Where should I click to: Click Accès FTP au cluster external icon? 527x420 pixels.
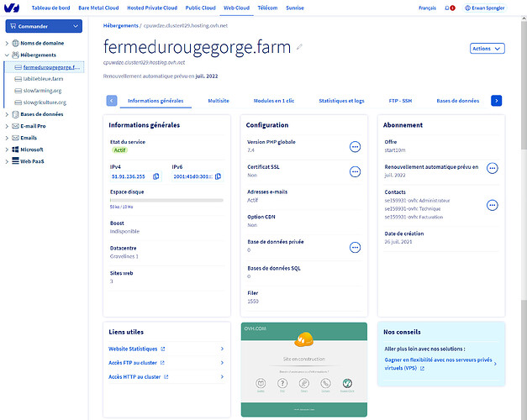click(x=162, y=363)
